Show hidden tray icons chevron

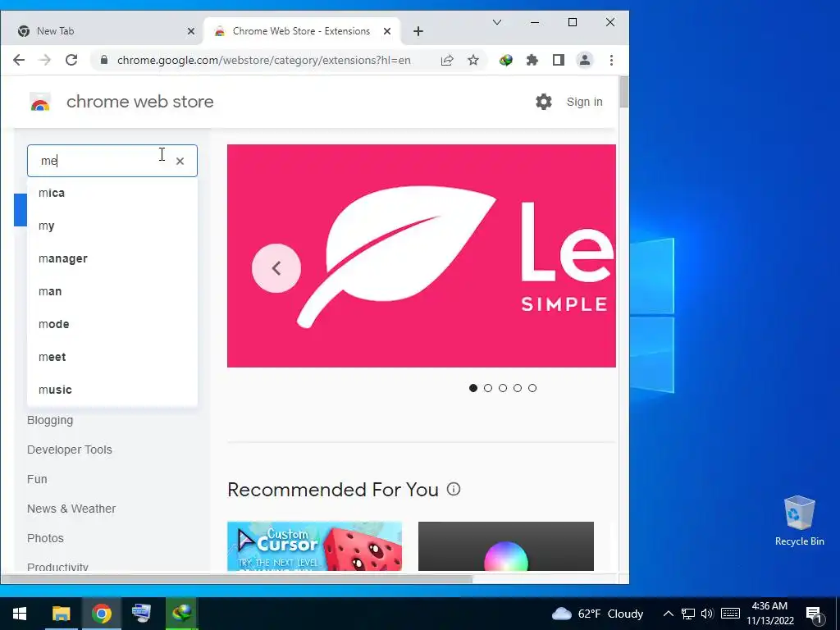coord(668,614)
